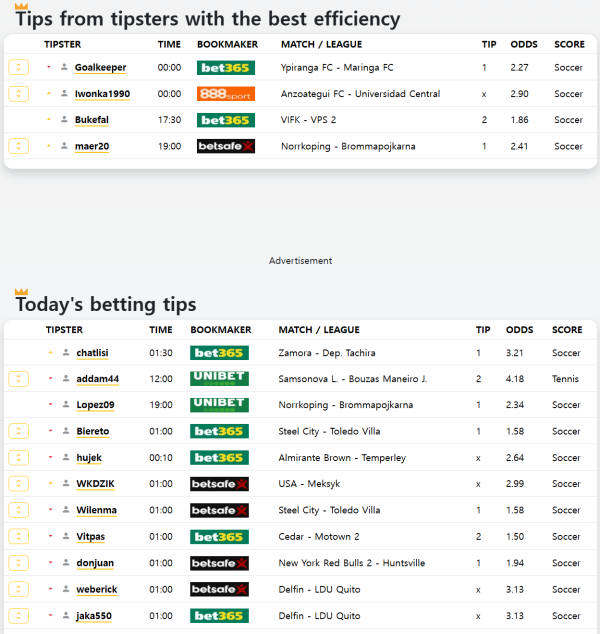Click the bet365 logo in chatlisi's row

[219, 353]
